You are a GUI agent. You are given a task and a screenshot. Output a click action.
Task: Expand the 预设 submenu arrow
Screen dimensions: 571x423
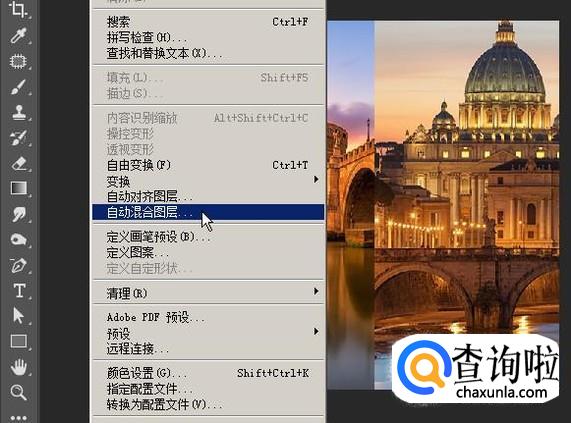pos(316,331)
